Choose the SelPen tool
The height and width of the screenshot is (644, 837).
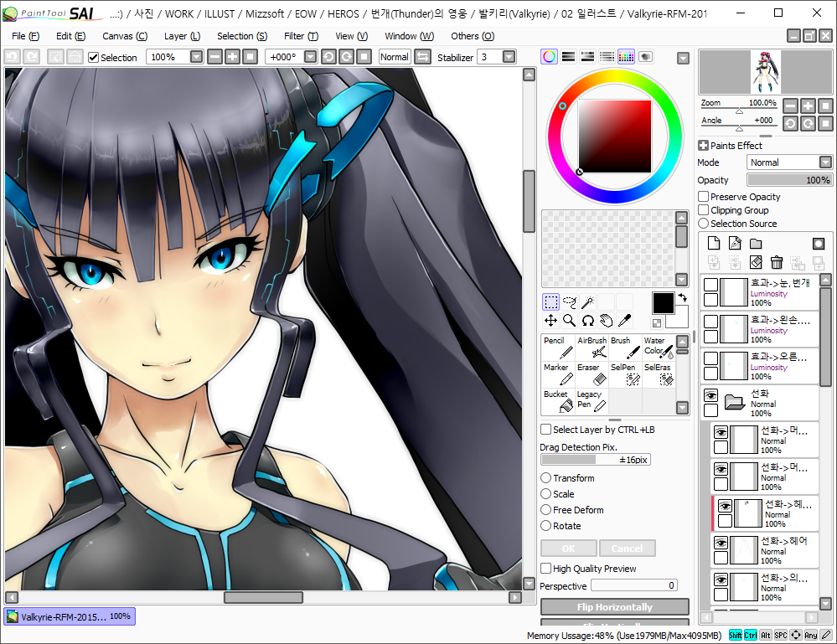tap(625, 374)
